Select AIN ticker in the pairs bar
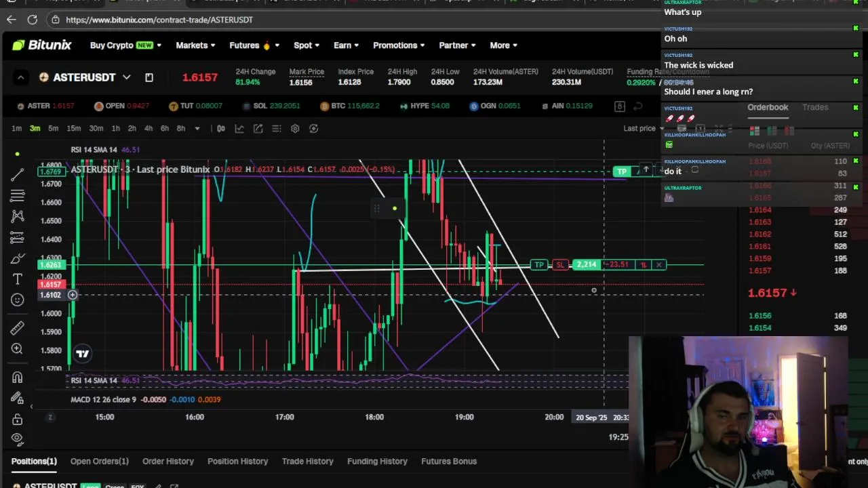 [x=567, y=106]
